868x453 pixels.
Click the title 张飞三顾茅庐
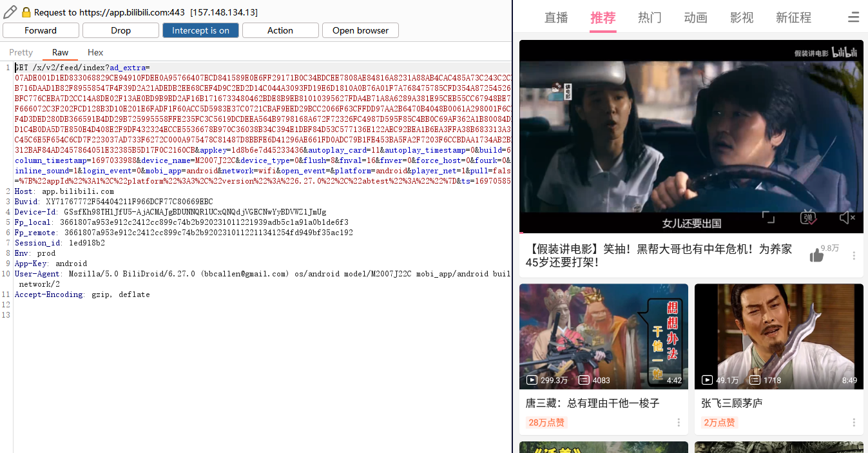tap(731, 403)
